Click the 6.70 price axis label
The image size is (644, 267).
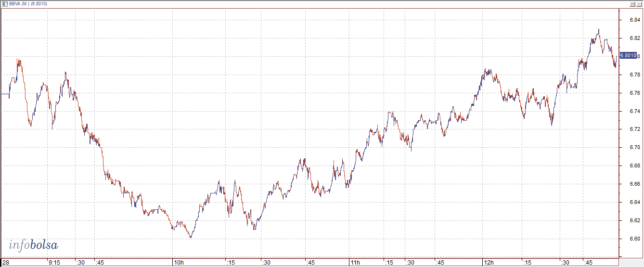(x=634, y=148)
